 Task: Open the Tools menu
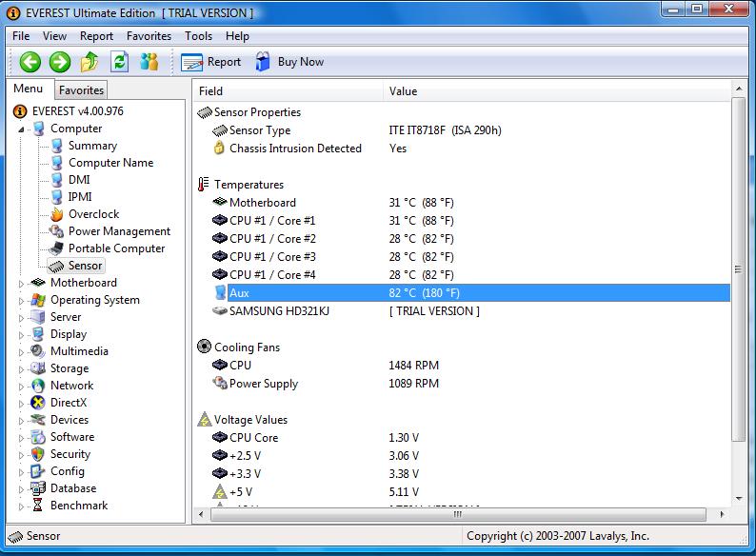coord(199,36)
